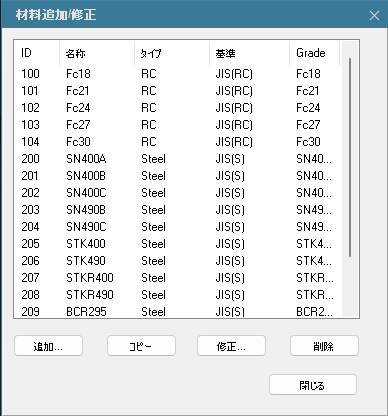
Task: Select material SN400B
Action: (x=86, y=176)
